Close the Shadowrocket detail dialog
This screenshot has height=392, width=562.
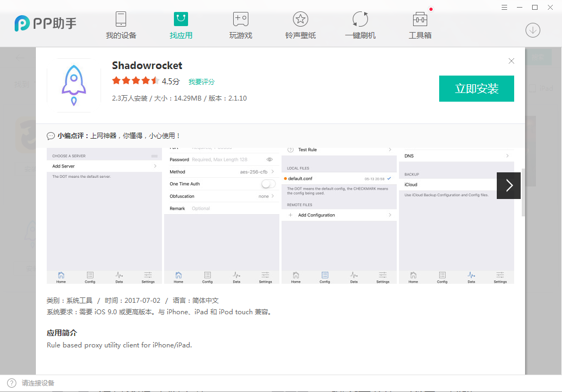[x=511, y=61]
